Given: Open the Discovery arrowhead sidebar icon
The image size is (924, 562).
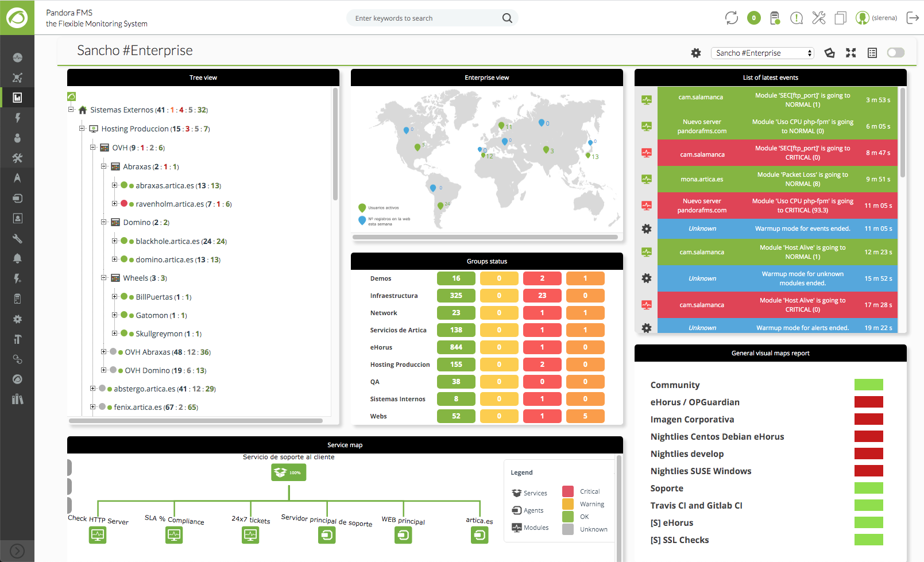Looking at the screenshot, I should [x=17, y=178].
